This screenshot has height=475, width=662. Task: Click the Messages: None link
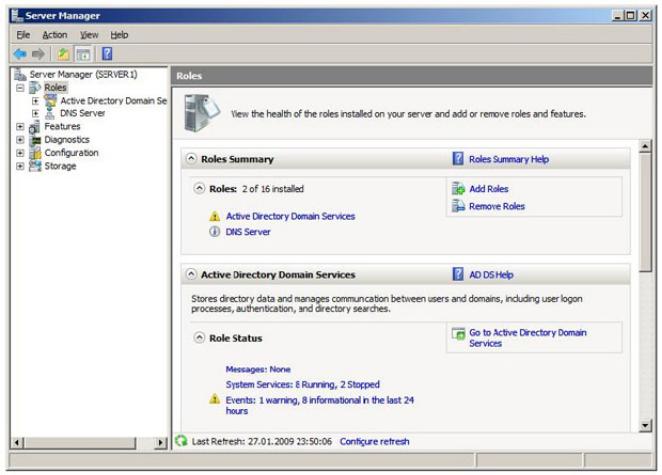(x=258, y=369)
